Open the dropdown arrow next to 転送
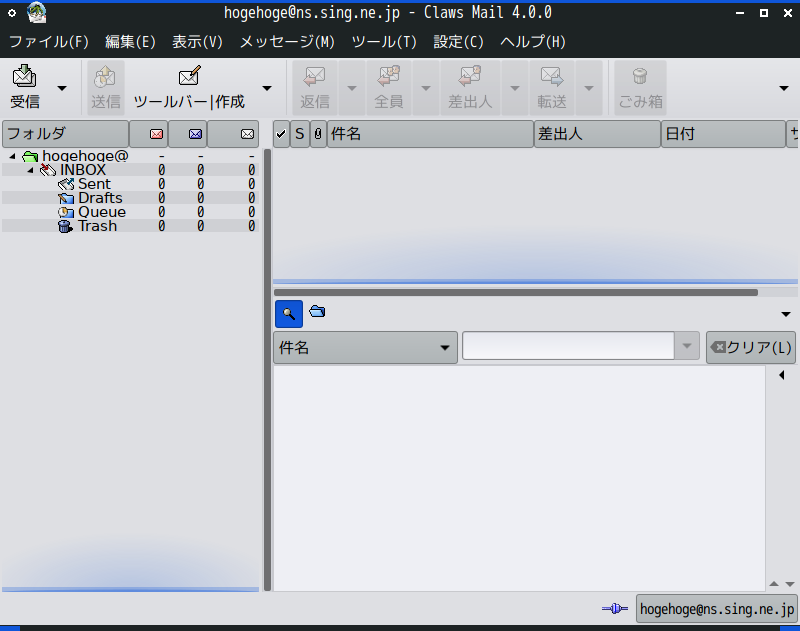The width and height of the screenshot is (800, 631). [588, 88]
